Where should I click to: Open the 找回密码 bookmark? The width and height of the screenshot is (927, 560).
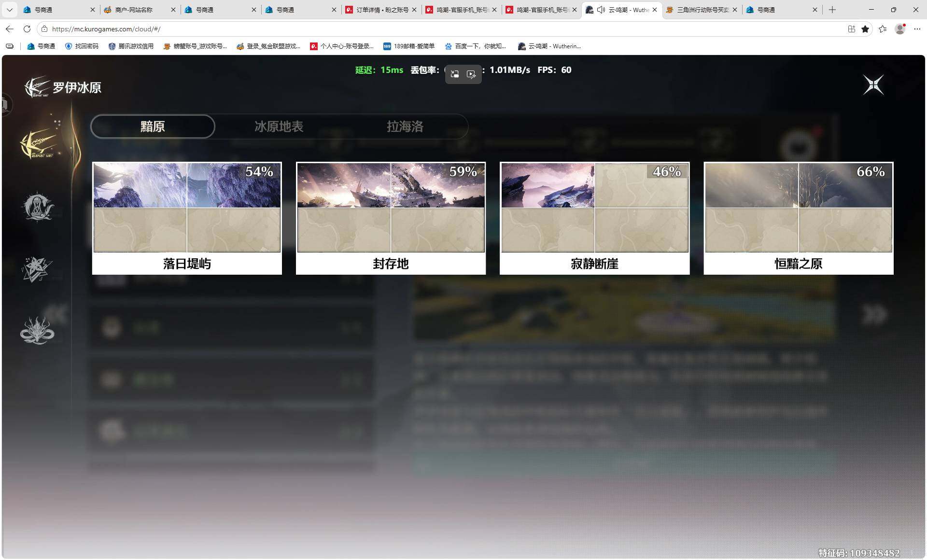pos(82,46)
